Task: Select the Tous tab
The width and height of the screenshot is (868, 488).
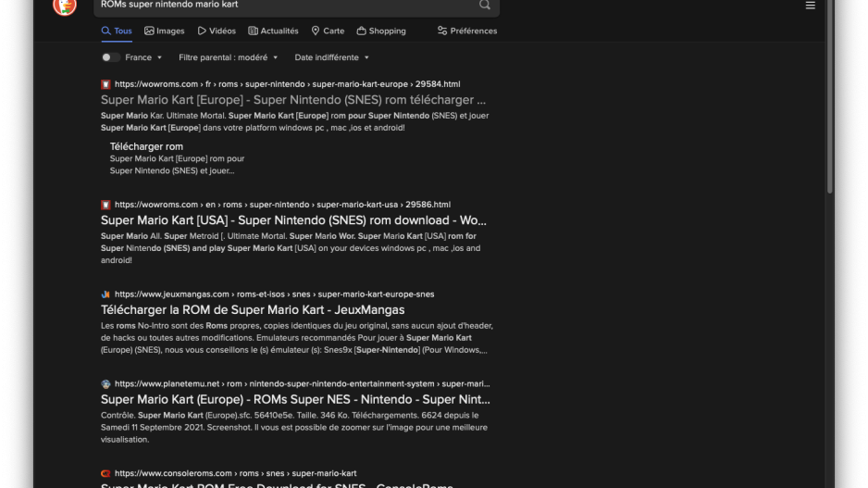Action: click(x=117, y=31)
